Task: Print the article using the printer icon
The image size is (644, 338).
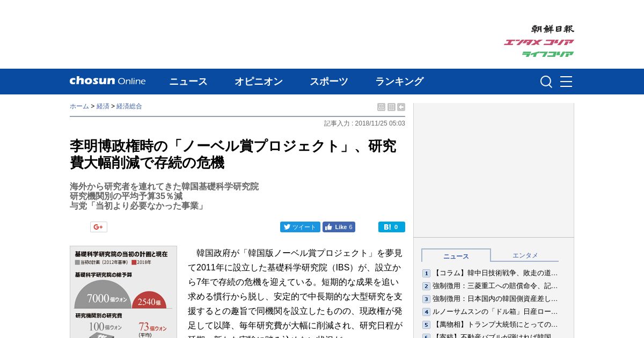Action: pyautogui.click(x=381, y=107)
